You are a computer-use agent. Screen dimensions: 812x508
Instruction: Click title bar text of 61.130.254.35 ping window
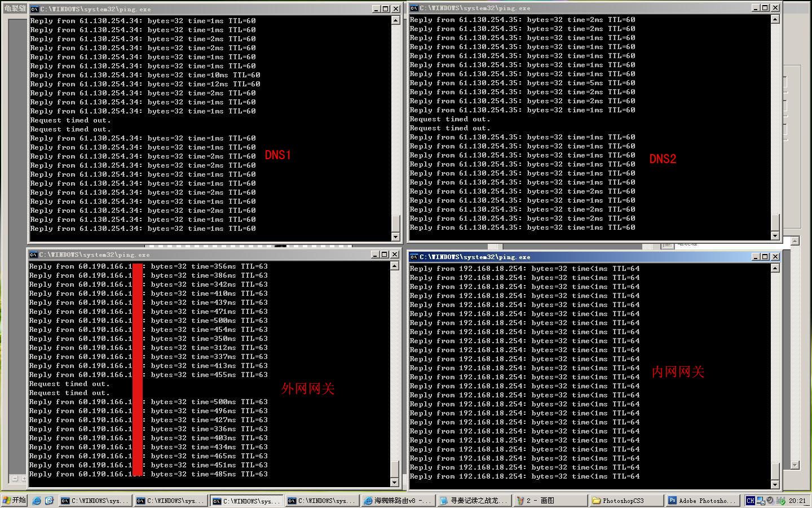click(x=475, y=8)
